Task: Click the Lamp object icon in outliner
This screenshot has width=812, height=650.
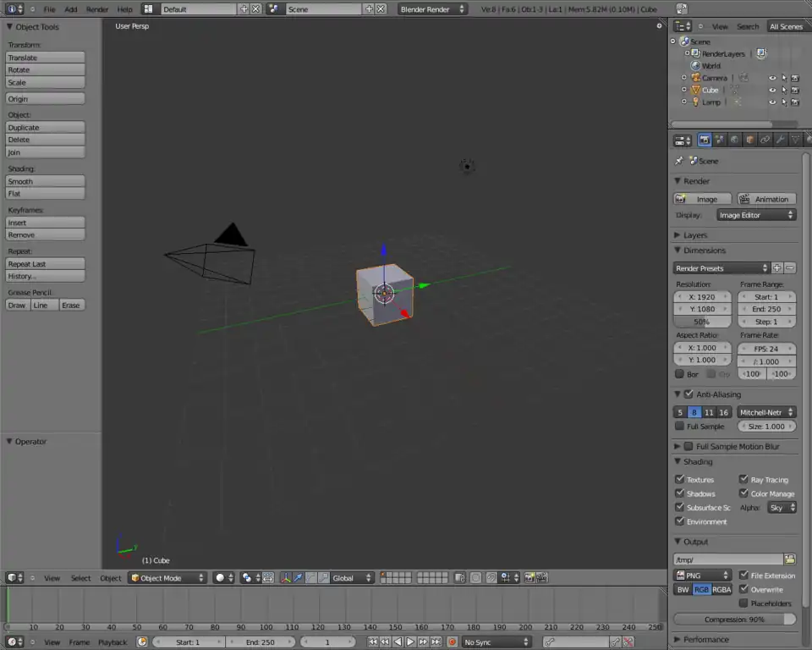Action: tap(696, 102)
